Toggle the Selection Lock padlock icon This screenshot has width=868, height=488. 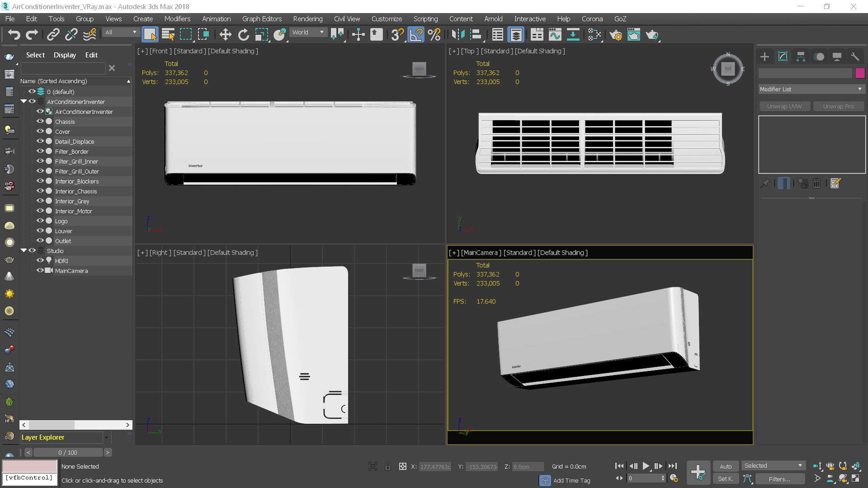click(387, 466)
